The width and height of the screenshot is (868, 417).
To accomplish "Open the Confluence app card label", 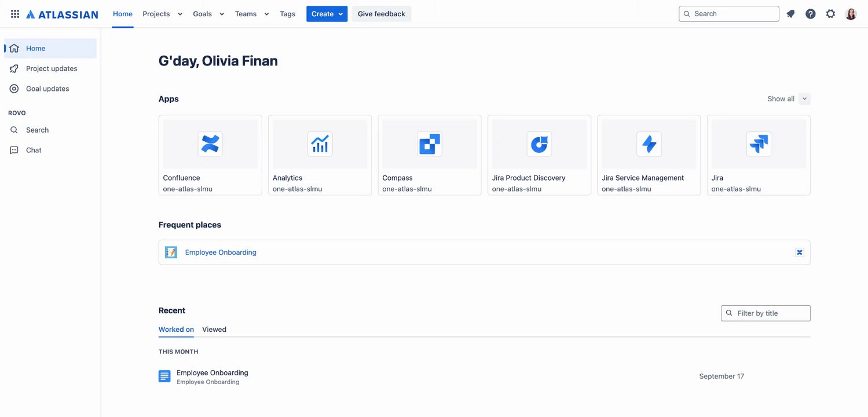I will pyautogui.click(x=181, y=178).
